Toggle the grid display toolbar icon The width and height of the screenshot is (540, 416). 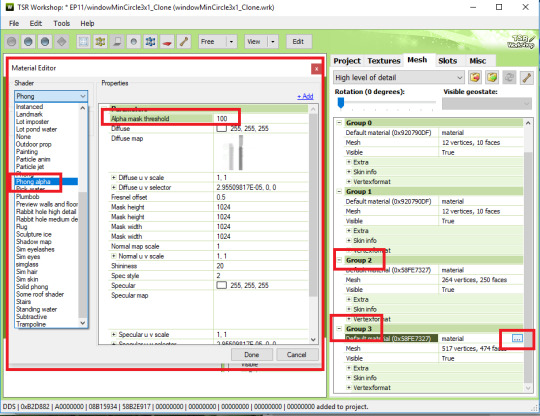pos(83,42)
